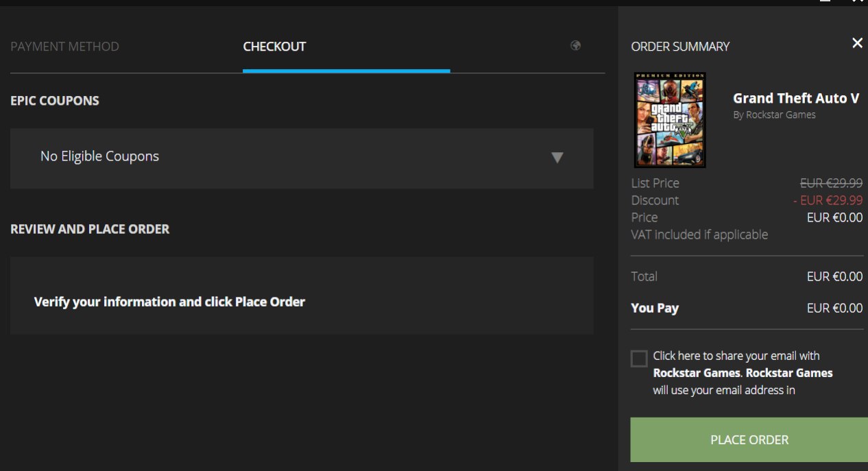Click the Grand Theft Auto V title

pyautogui.click(x=796, y=98)
